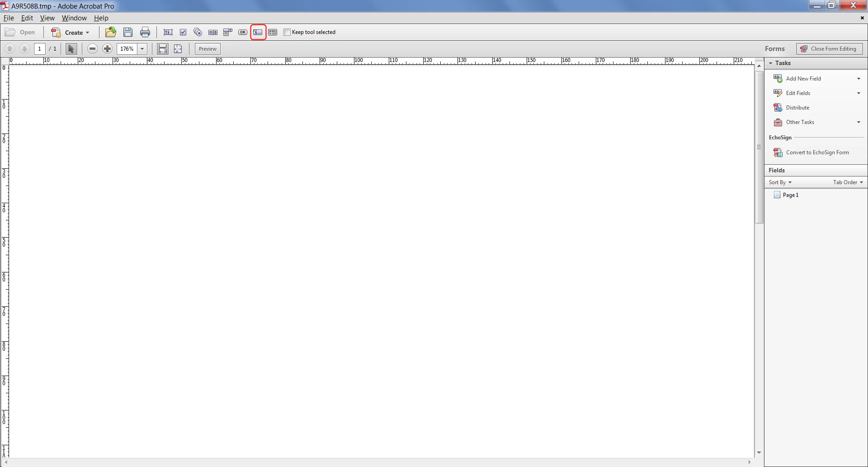Click the Open file folder button
The height and width of the screenshot is (467, 868).
pyautogui.click(x=20, y=32)
